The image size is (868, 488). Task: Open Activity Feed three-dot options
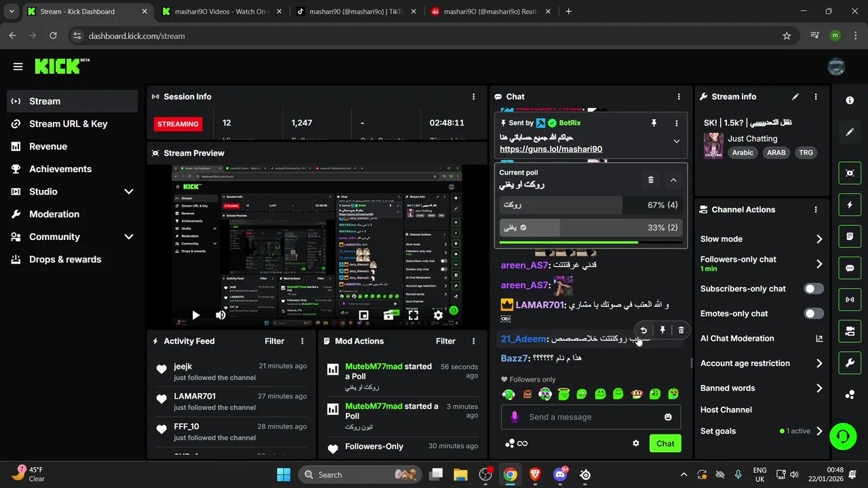[x=302, y=341]
